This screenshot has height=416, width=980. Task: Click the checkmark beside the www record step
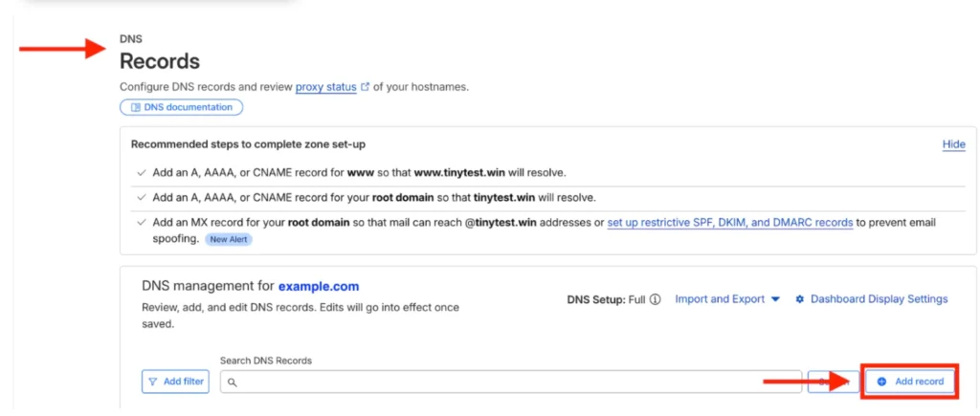(x=142, y=172)
